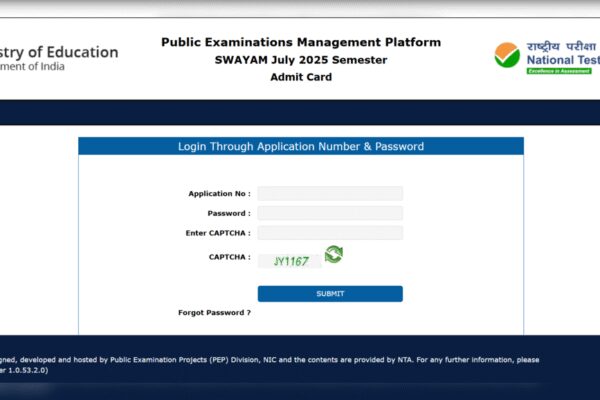Click the footer text mentioning PEP Division, NIC
Image resolution: width=600 pixels, height=400 pixels.
click(269, 360)
